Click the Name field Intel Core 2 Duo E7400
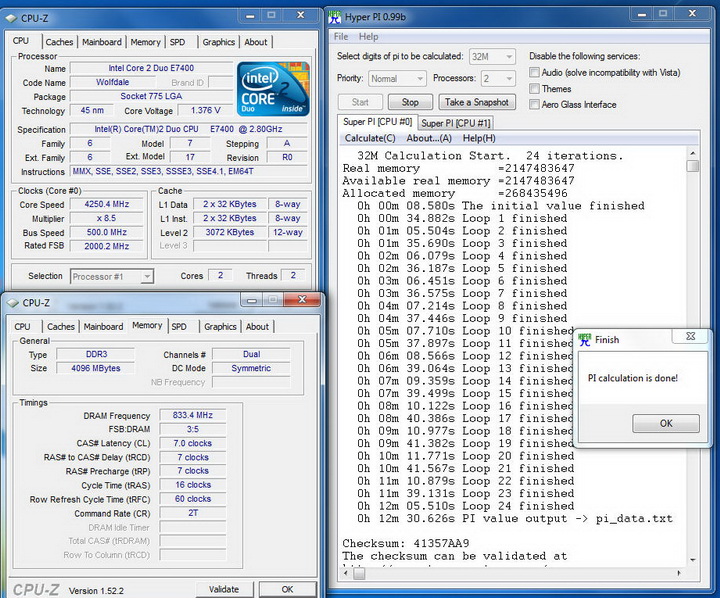 151,68
